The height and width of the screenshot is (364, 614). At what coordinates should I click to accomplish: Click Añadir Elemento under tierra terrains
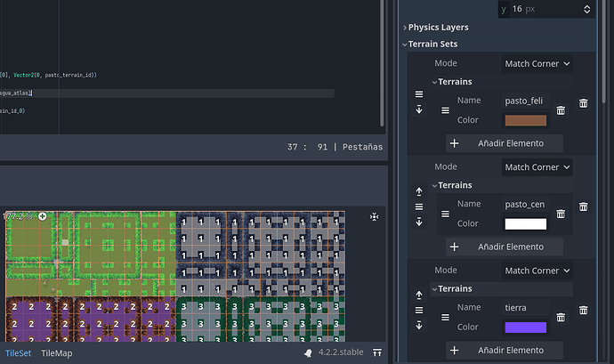tap(505, 351)
